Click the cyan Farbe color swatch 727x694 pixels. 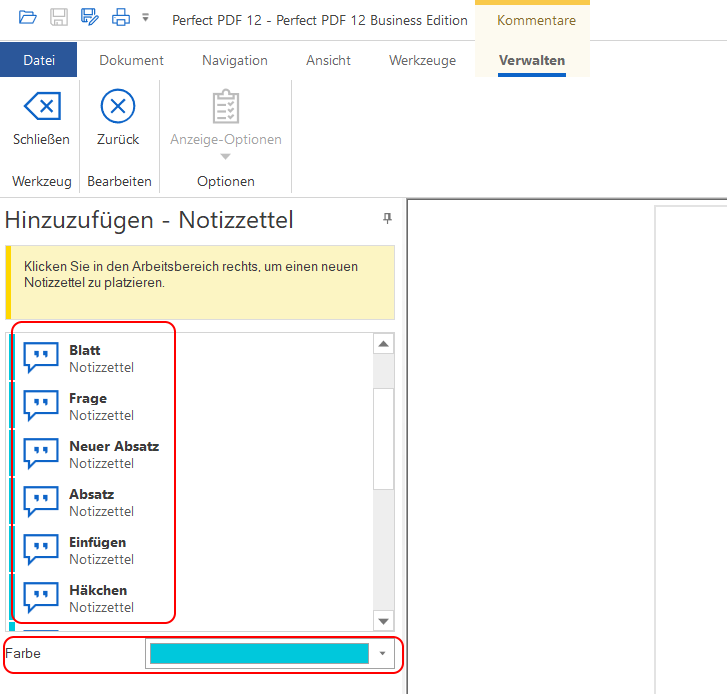click(259, 653)
